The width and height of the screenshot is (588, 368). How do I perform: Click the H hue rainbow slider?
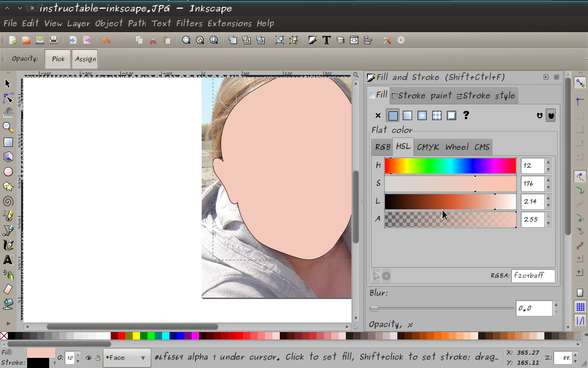(x=450, y=166)
